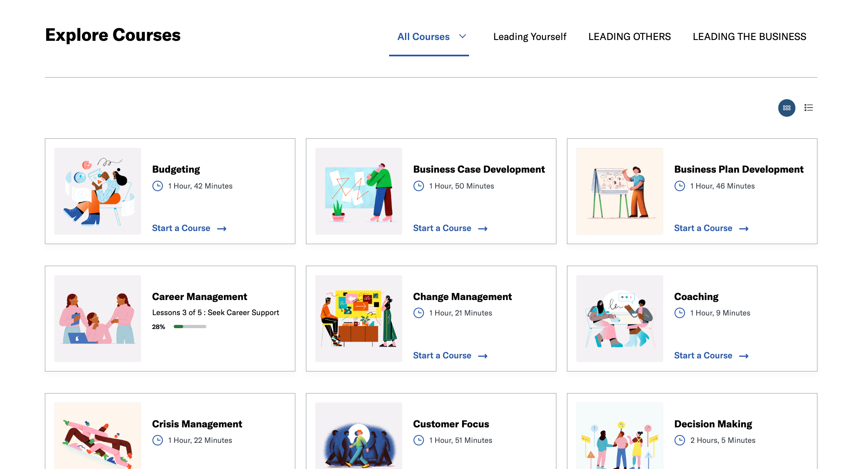Click the Coaching duration clock icon

pyautogui.click(x=680, y=313)
